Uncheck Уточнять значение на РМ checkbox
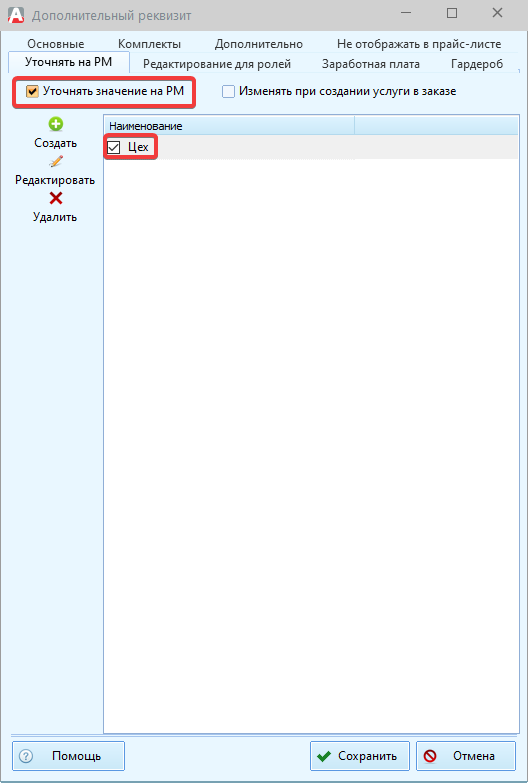This screenshot has width=528, height=783. (32, 91)
